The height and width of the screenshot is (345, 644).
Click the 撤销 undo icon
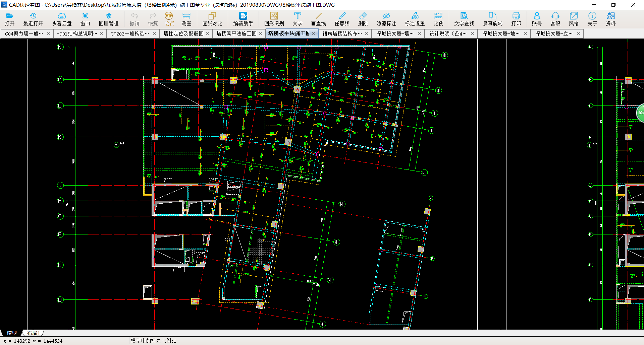pyautogui.click(x=135, y=19)
